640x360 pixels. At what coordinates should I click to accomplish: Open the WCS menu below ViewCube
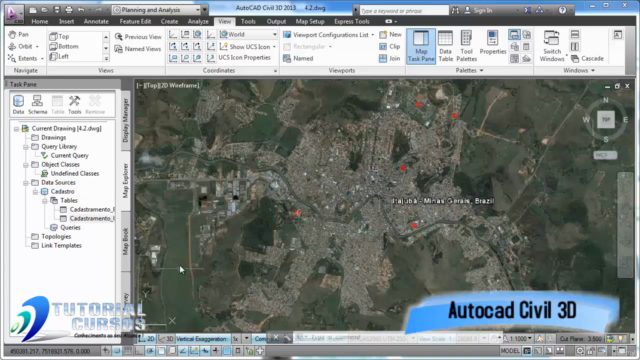point(605,155)
